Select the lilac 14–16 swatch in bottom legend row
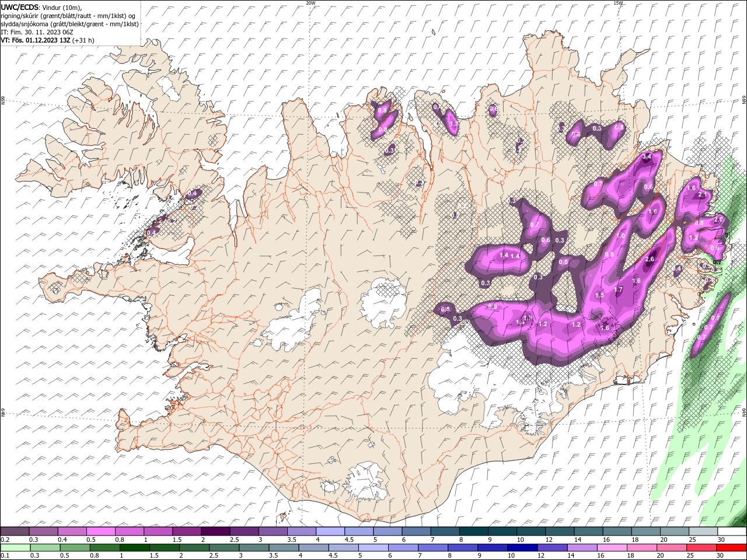Screen dimensions: 747x560 [581, 548]
